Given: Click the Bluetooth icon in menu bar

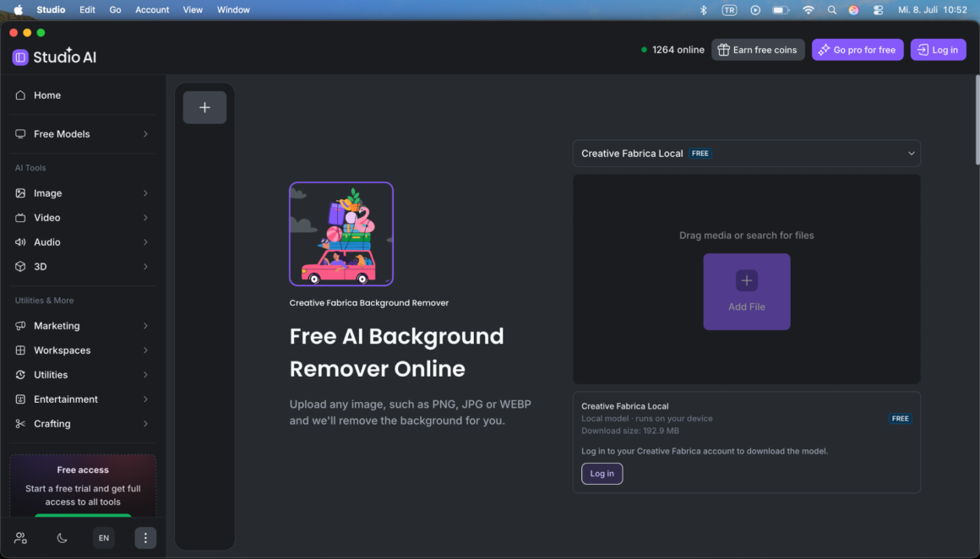Looking at the screenshot, I should [703, 10].
